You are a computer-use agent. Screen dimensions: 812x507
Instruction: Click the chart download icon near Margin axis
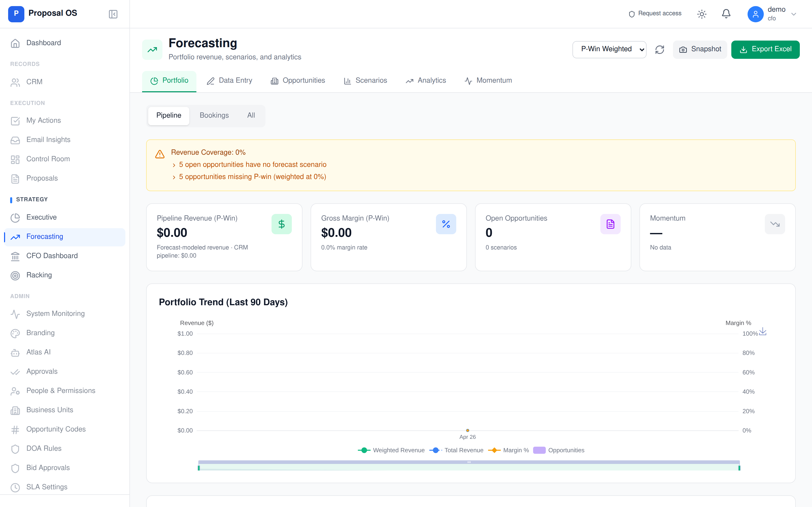pos(763,332)
